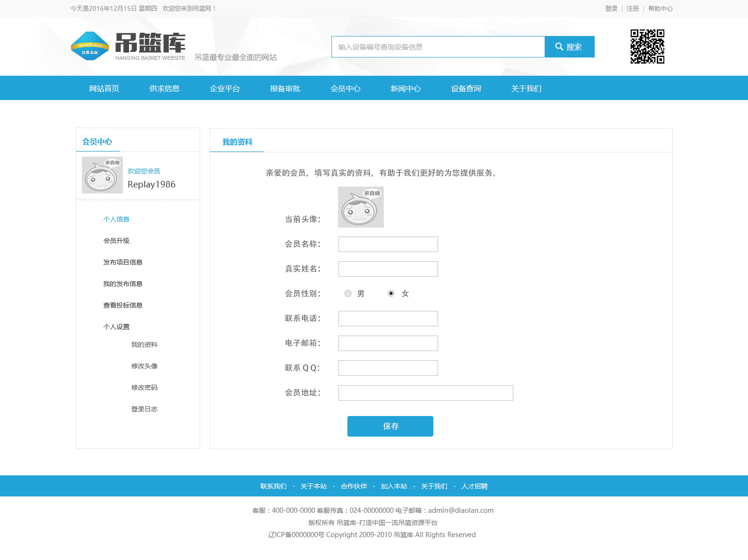Open the 会员中心 navigation menu
Image resolution: width=748 pixels, height=560 pixels.
point(345,88)
